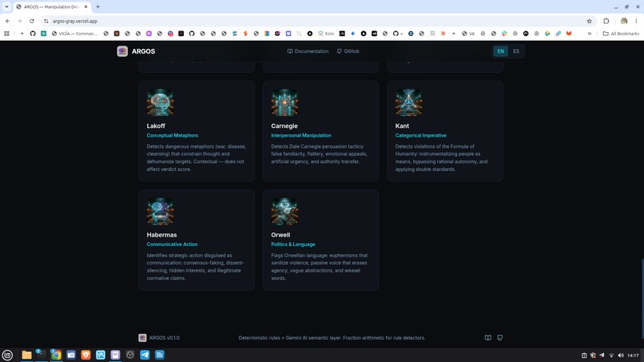
Task: Open the All Bookmarks folder
Action: [621, 34]
